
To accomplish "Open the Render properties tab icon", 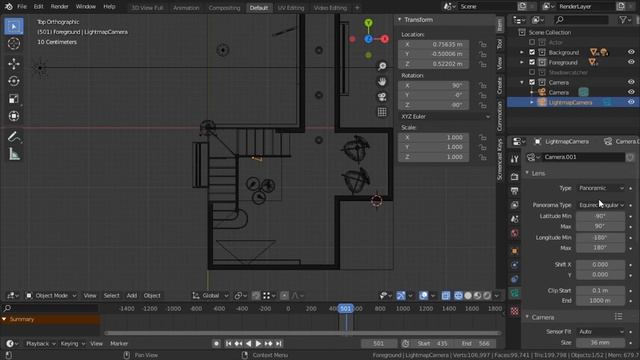I will click(514, 176).
